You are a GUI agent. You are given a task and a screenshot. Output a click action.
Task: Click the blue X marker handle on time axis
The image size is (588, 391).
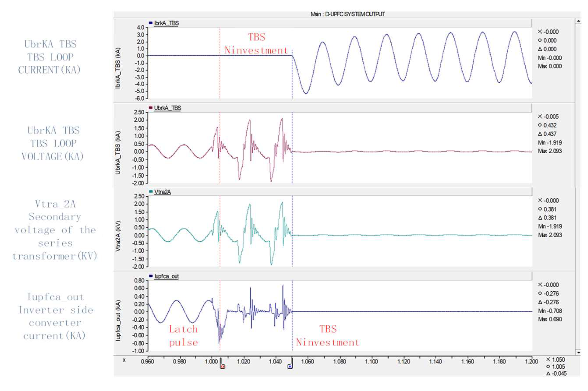[290, 366]
